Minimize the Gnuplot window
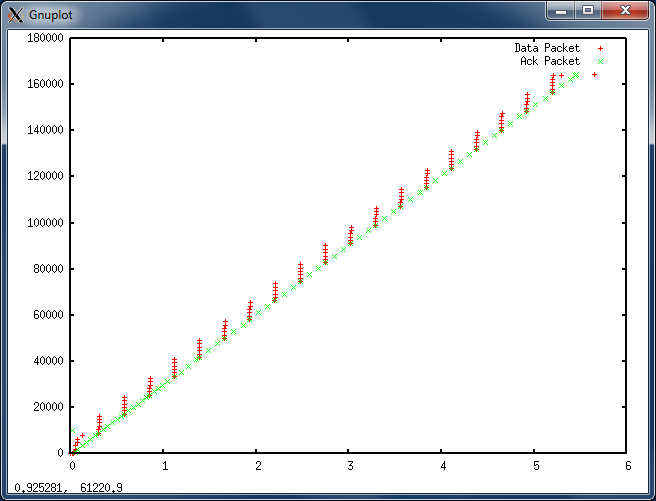The height and width of the screenshot is (501, 656). tap(561, 10)
